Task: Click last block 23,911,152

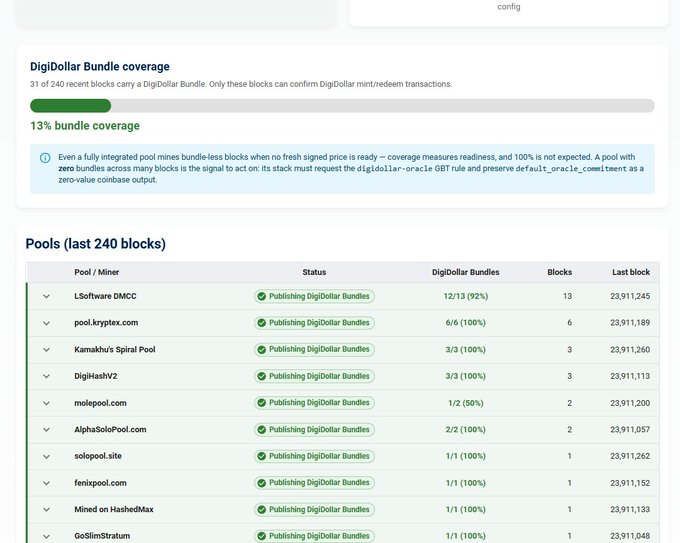Action: click(x=630, y=483)
